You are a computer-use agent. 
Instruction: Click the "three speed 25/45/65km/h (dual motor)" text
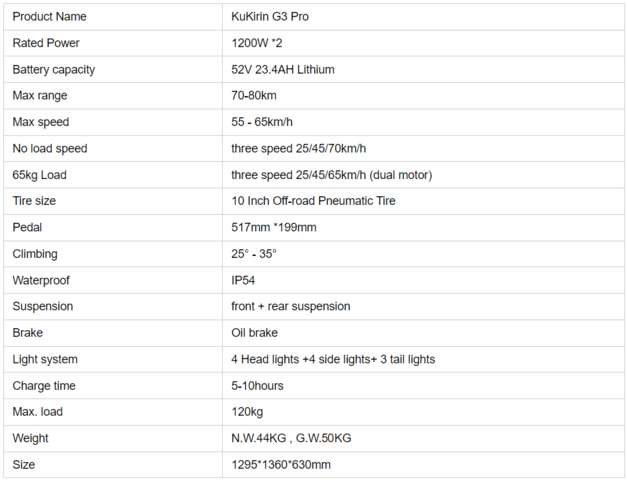332,175
